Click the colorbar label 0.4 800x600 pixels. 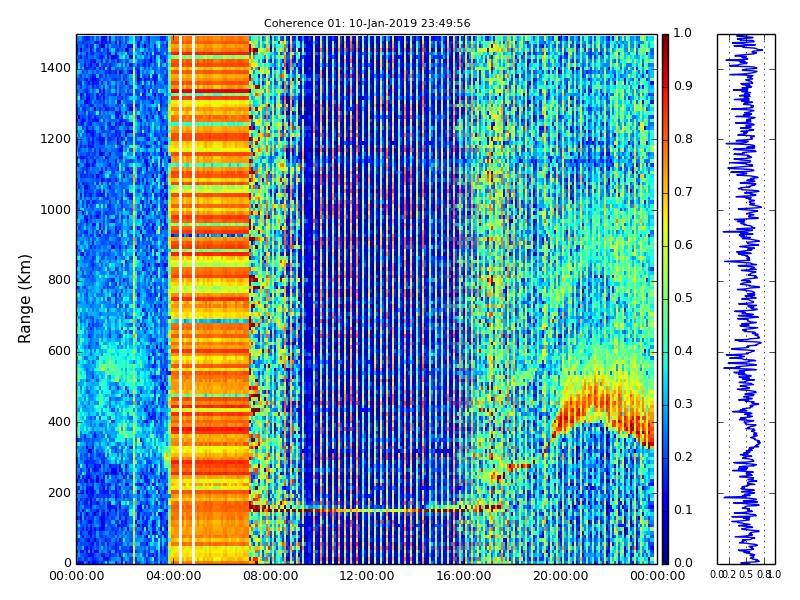point(683,352)
